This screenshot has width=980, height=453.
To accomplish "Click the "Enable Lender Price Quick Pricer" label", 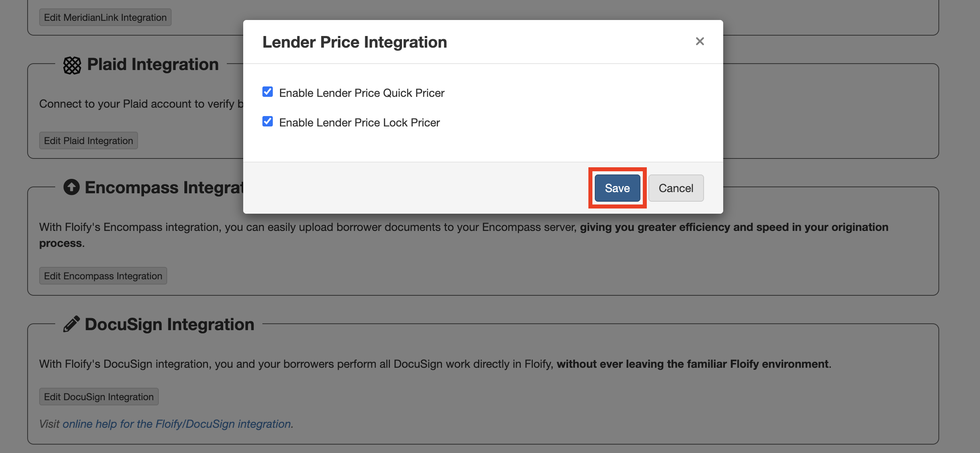I will (x=362, y=93).
